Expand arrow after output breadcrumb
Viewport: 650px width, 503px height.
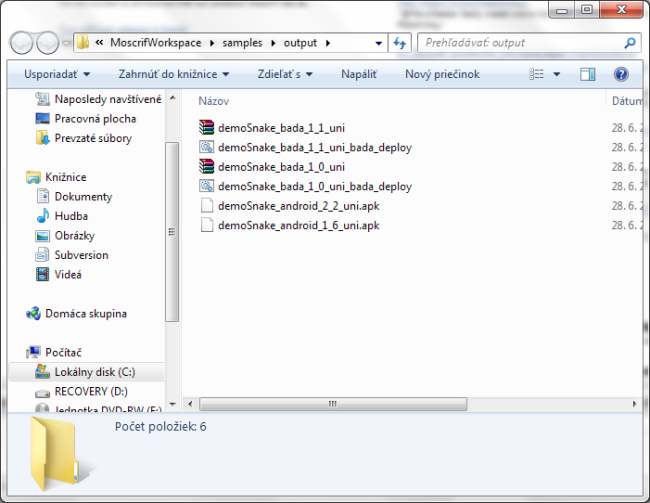[x=328, y=43]
